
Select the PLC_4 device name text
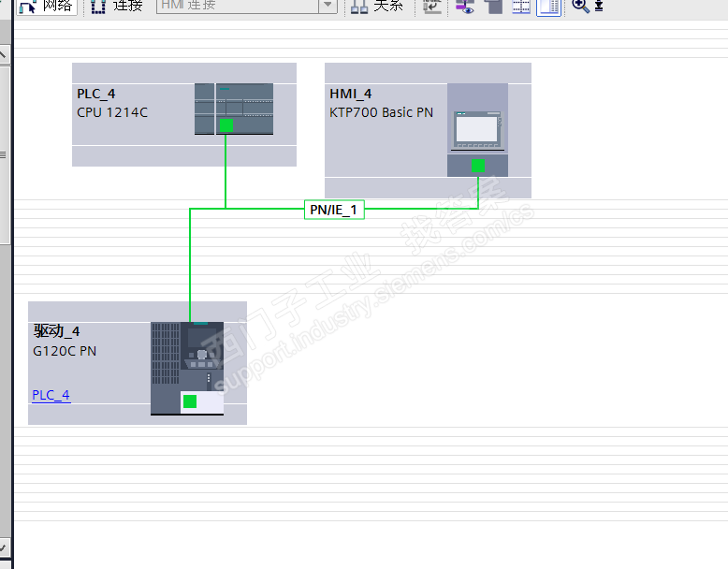[96, 94]
